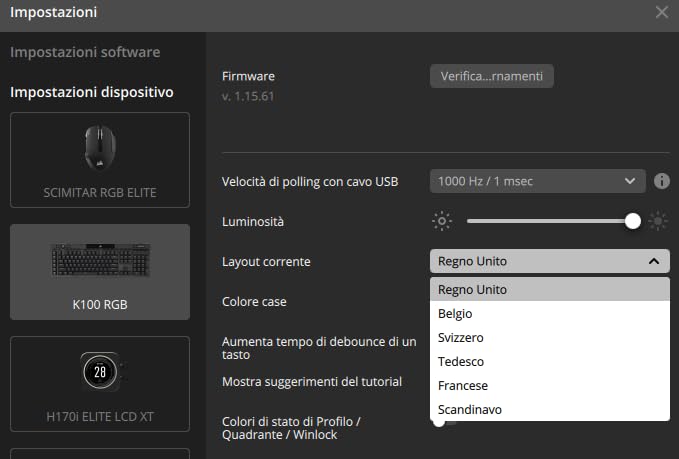Click the high brightness sun icon
The height and width of the screenshot is (459, 679).
(x=658, y=221)
